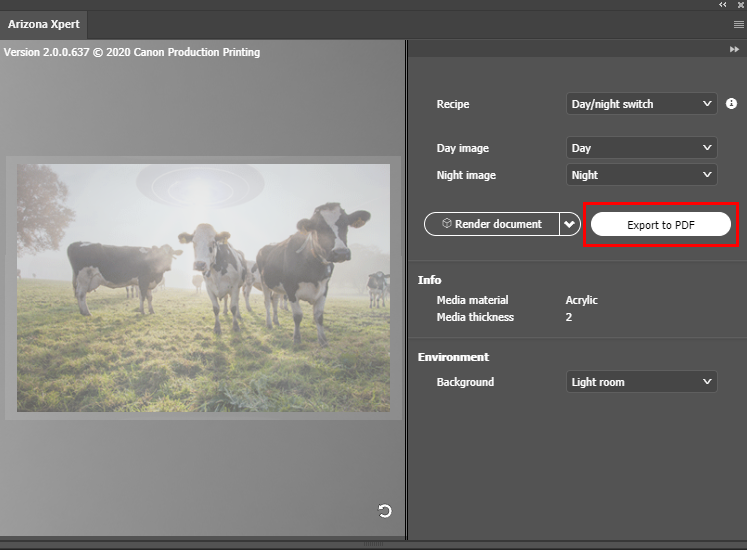Screen dimensions: 747x550
Task: Open the Recipe dropdown
Action: tap(641, 103)
